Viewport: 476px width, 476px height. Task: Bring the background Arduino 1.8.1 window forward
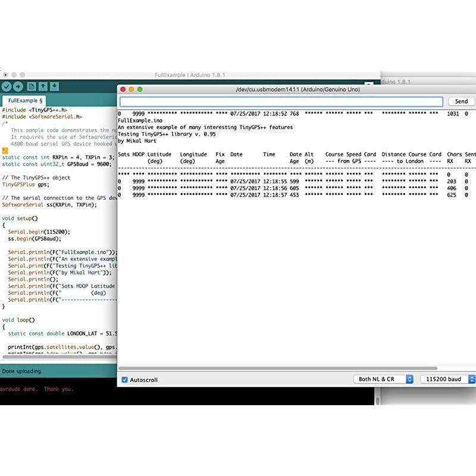(428, 80)
